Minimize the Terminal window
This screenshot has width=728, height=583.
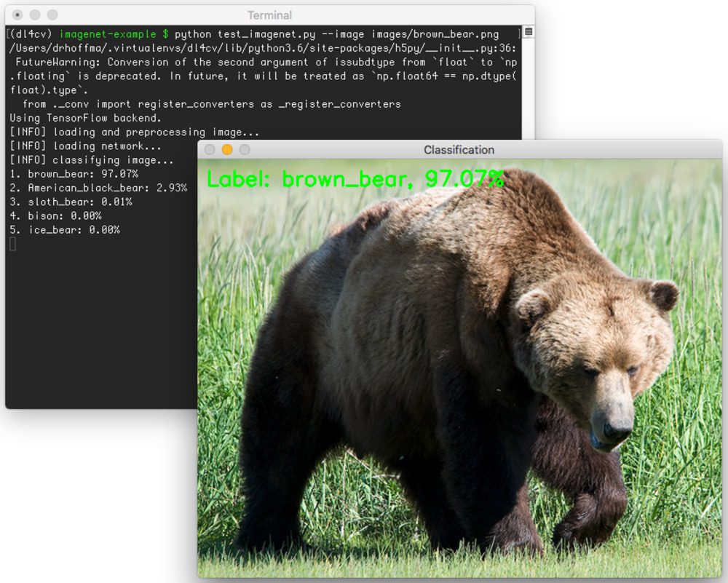tap(35, 15)
